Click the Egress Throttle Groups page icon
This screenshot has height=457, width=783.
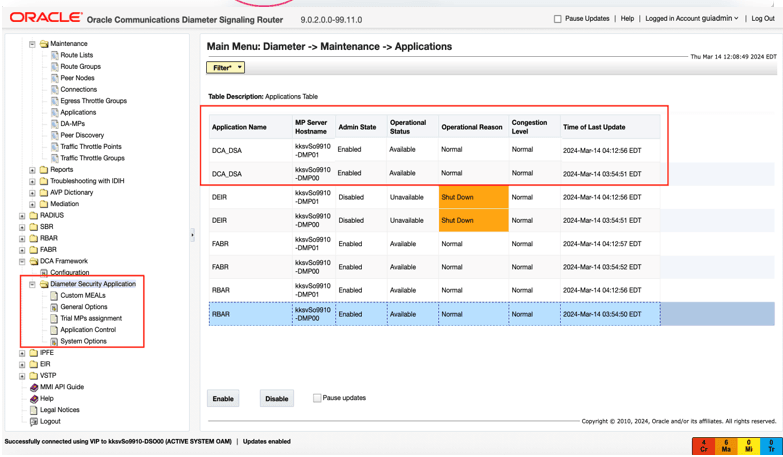pyautogui.click(x=55, y=101)
